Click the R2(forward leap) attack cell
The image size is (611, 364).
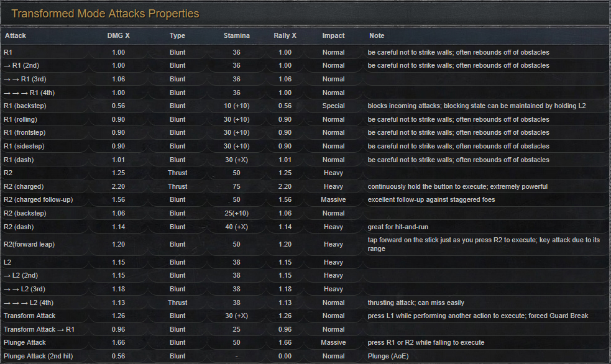tap(29, 245)
